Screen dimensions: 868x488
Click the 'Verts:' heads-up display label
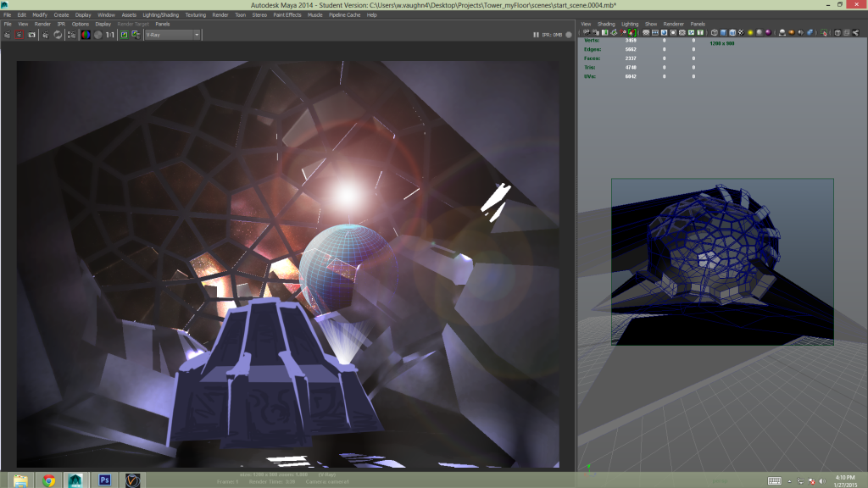click(591, 41)
